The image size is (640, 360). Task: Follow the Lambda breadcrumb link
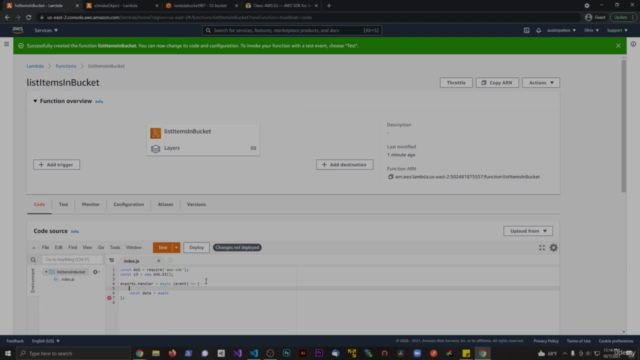pyautogui.click(x=35, y=66)
